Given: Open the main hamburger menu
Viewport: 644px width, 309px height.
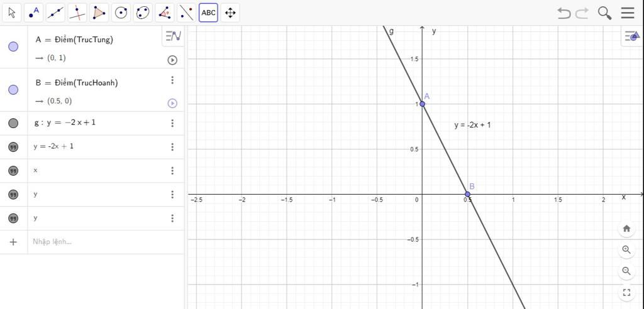Looking at the screenshot, I should (628, 13).
